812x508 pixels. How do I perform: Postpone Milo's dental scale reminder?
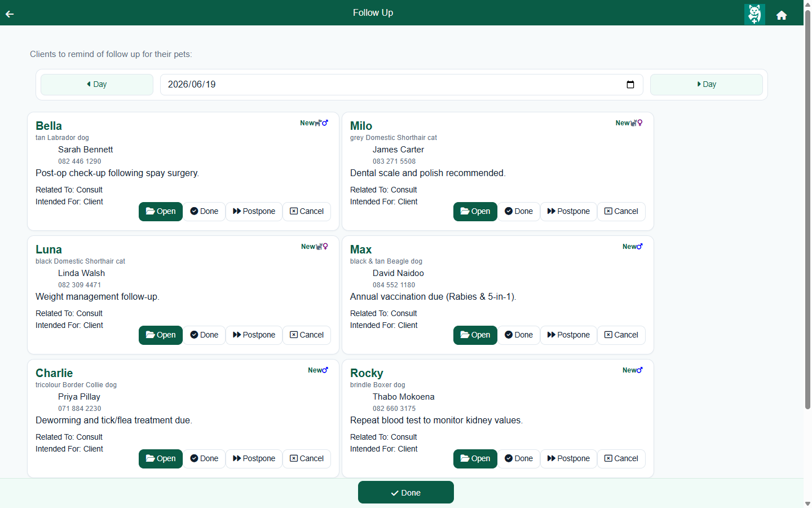(568, 212)
